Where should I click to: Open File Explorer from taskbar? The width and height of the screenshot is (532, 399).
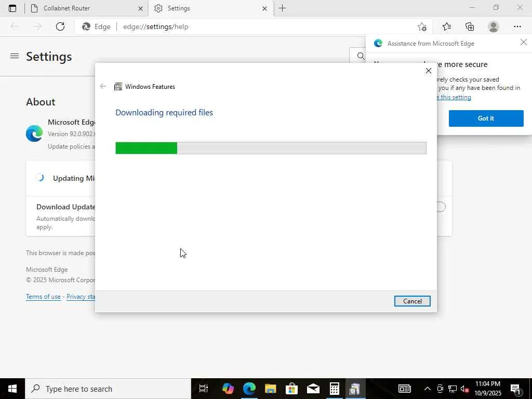coord(270,389)
